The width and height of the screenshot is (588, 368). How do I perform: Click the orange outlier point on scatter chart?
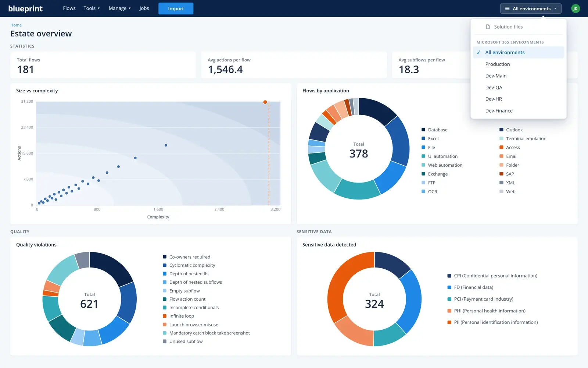(265, 102)
